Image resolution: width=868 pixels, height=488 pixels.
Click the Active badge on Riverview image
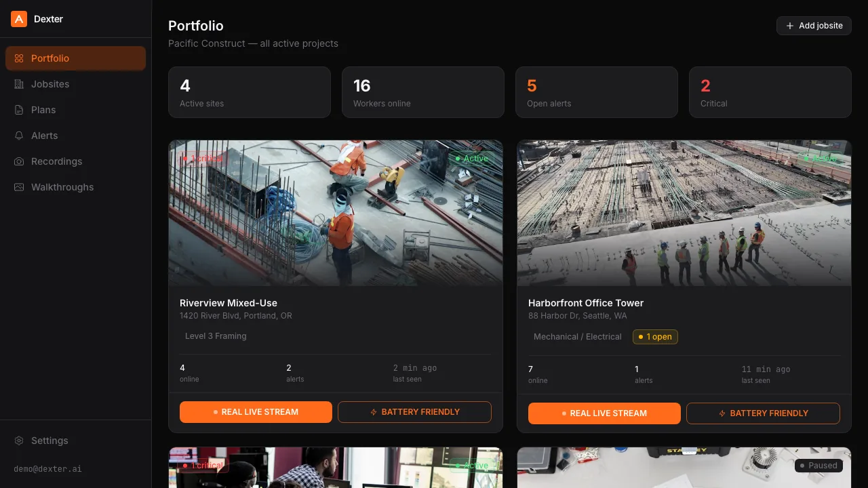(x=471, y=159)
